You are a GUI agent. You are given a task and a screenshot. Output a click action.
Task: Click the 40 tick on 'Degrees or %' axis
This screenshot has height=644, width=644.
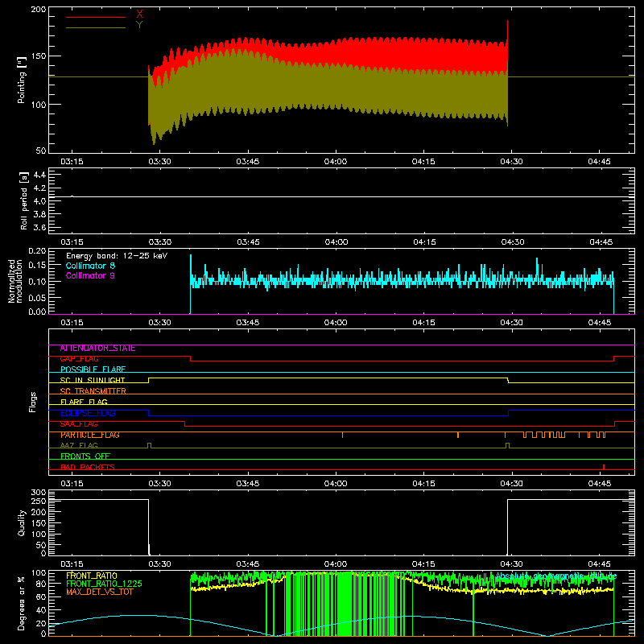click(x=41, y=610)
